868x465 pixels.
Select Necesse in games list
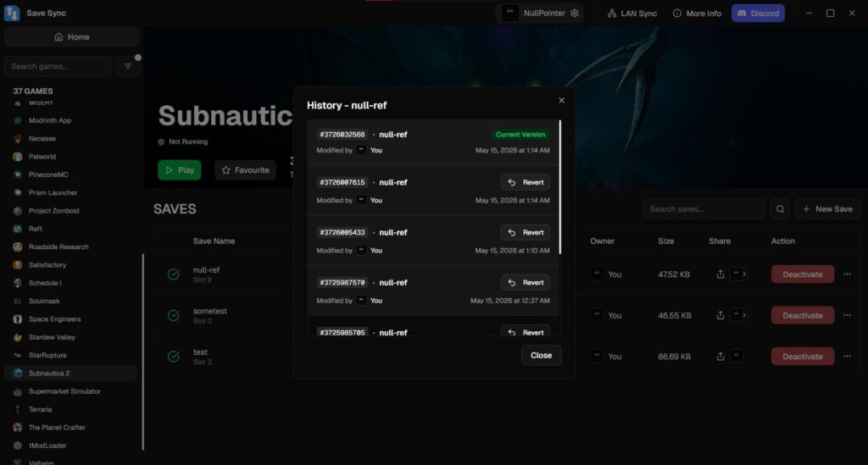71,138
